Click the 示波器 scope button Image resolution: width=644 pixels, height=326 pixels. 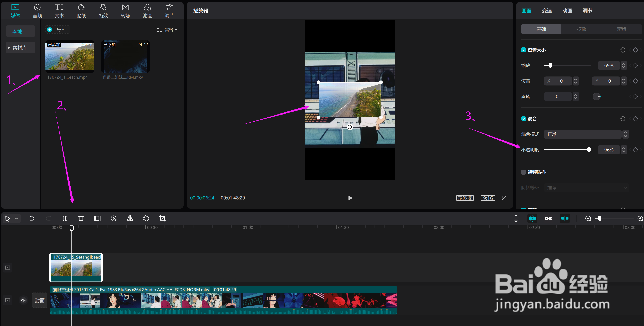tap(465, 198)
